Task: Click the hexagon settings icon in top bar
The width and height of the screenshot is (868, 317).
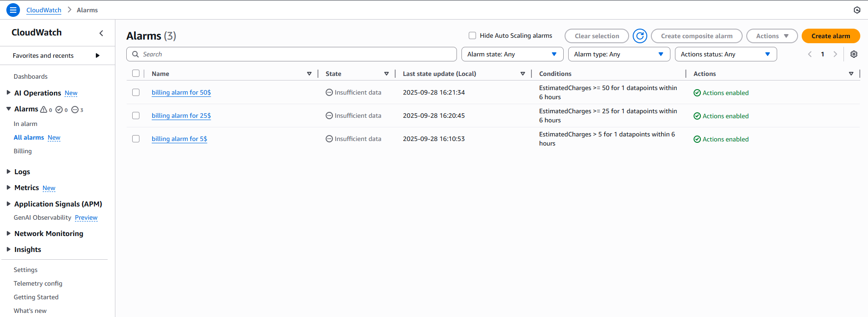Action: [x=857, y=10]
